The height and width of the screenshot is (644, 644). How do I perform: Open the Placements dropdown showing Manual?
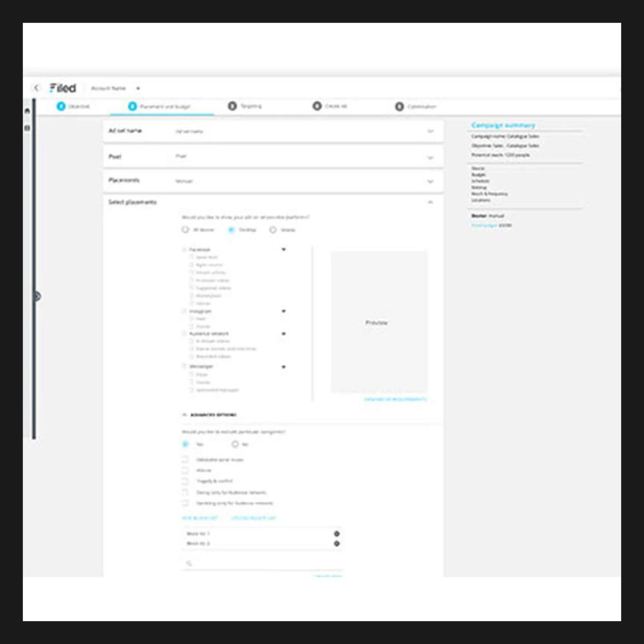[x=430, y=182]
